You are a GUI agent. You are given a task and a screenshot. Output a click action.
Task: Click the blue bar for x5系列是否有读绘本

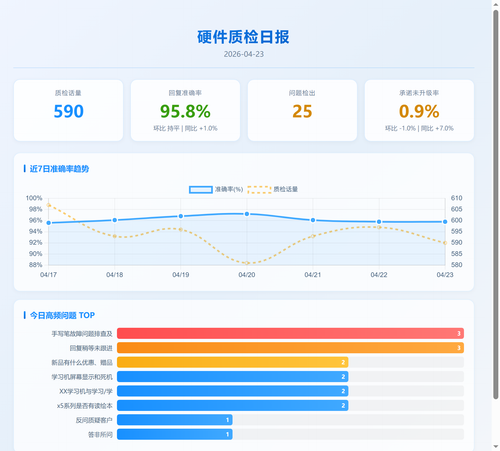pos(233,405)
